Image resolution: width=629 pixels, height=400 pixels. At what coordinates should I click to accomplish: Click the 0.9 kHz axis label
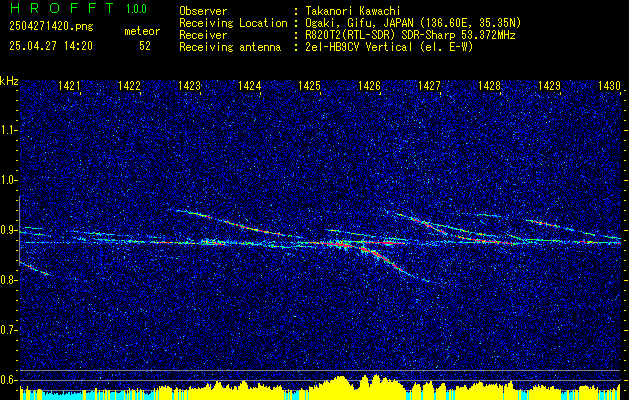(9, 230)
